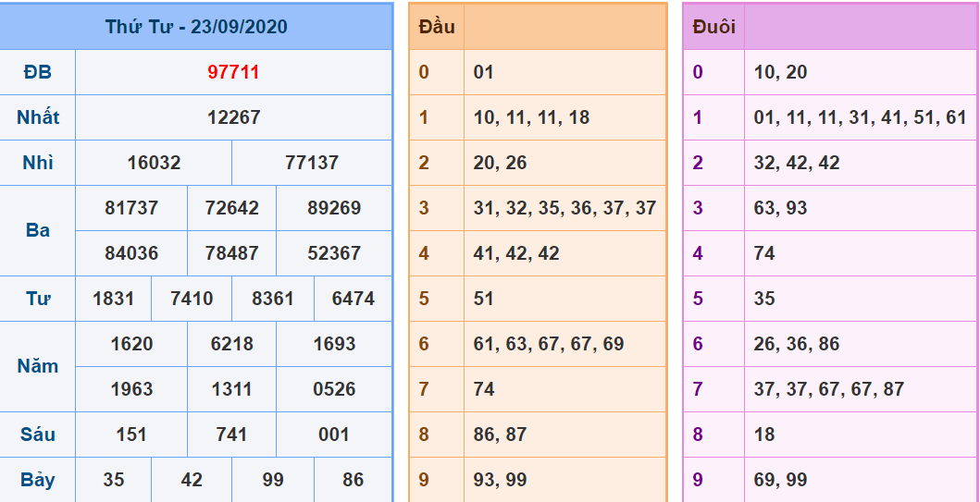Click the ĐB row label
Image resolution: width=980 pixels, height=502 pixels.
pyautogui.click(x=38, y=72)
